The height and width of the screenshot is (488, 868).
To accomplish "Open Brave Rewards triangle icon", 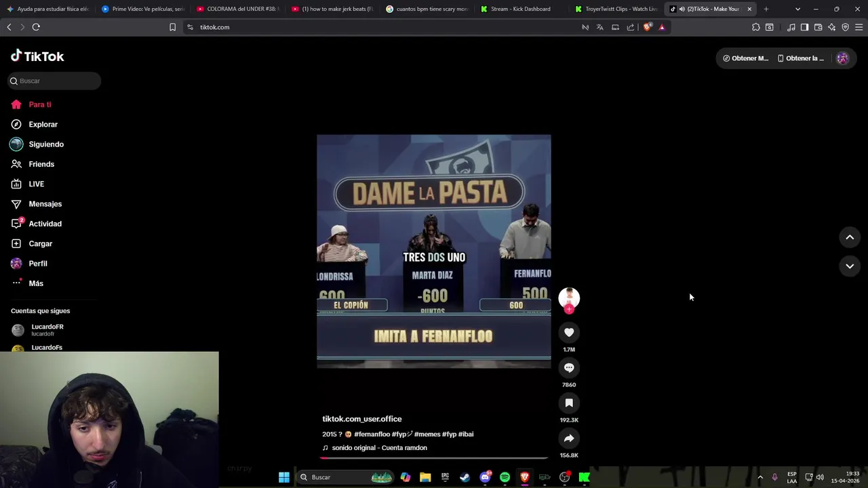I will (662, 27).
